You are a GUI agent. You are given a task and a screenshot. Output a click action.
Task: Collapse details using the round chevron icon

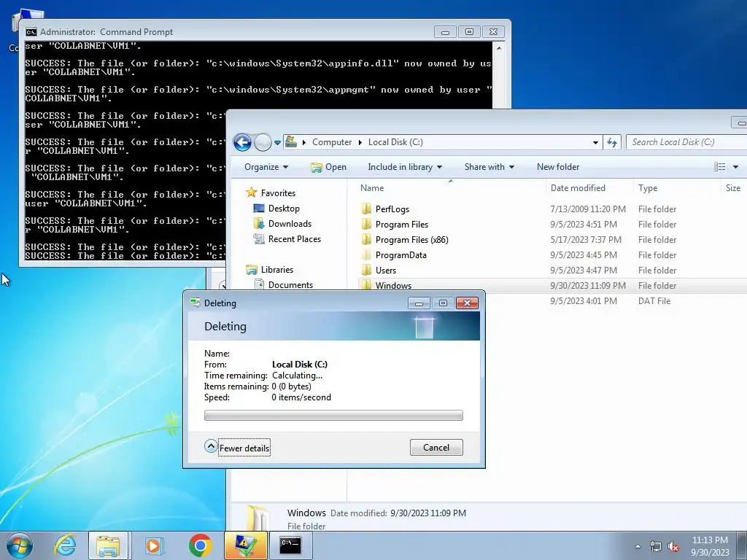211,446
